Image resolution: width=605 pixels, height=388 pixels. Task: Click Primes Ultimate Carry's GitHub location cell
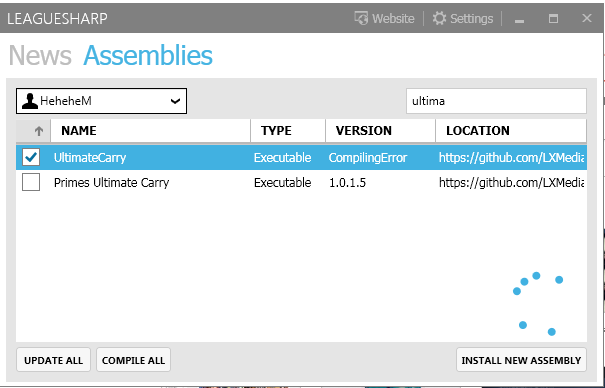[511, 182]
